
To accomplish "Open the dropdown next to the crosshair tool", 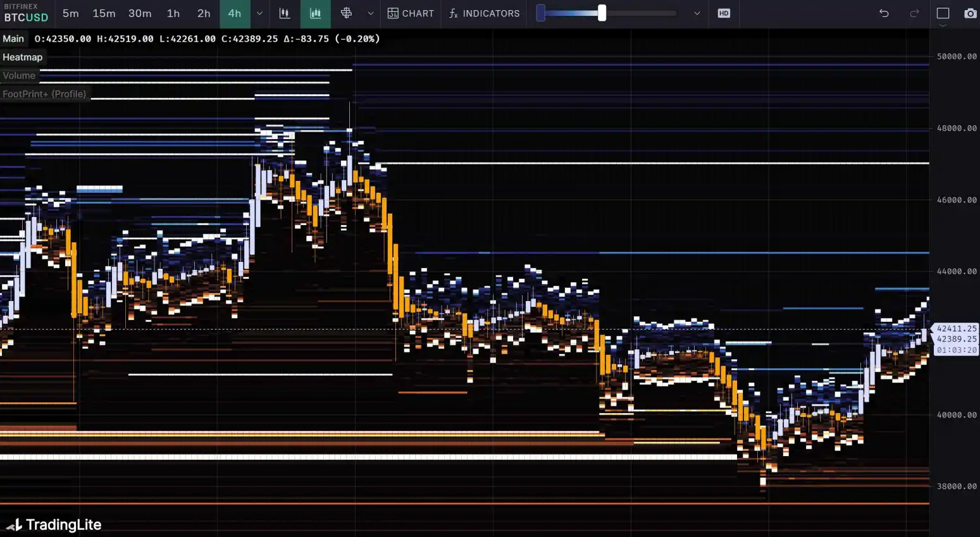I will click(371, 13).
